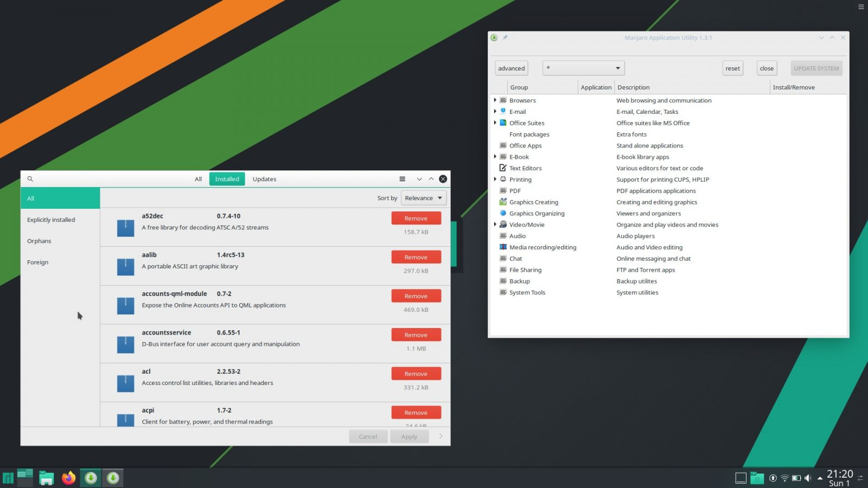
Task: Open the Sort by Relevance dropdown
Action: click(424, 198)
